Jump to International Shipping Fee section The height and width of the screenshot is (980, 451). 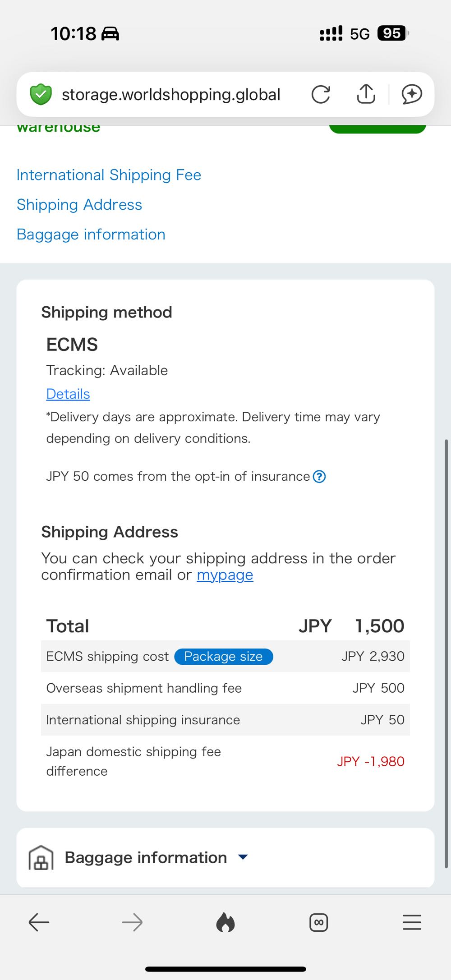(x=109, y=175)
